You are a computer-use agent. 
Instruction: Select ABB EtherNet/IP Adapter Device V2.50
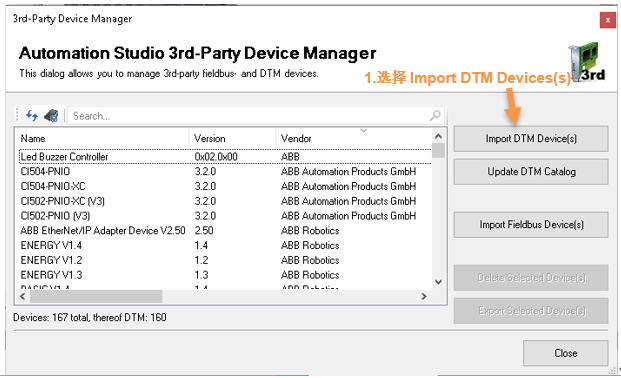[225, 231]
